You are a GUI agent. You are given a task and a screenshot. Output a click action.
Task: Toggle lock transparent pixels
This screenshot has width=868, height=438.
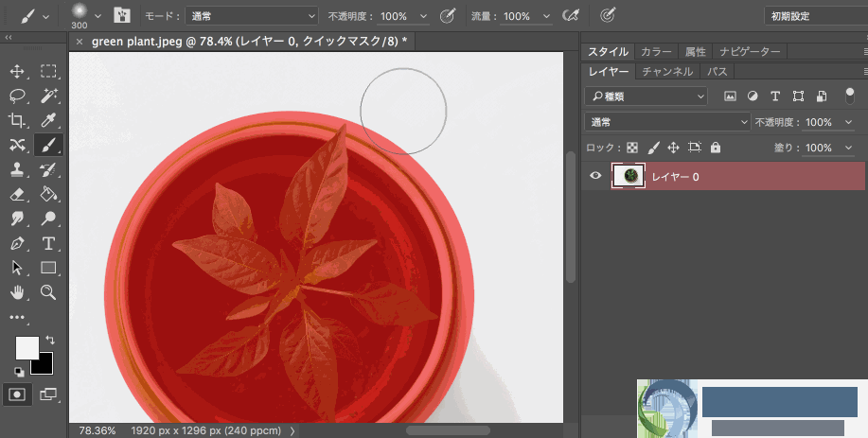[x=631, y=148]
